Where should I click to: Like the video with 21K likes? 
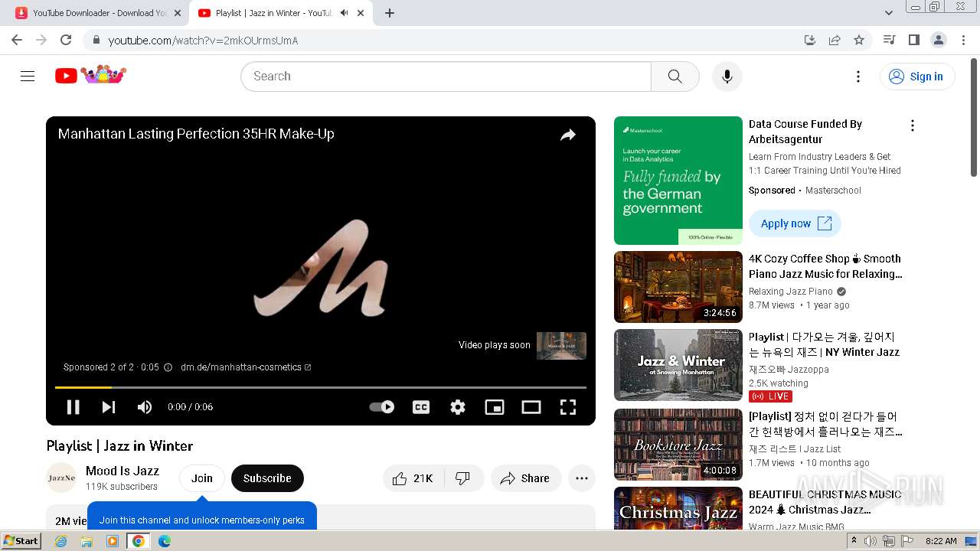412,478
